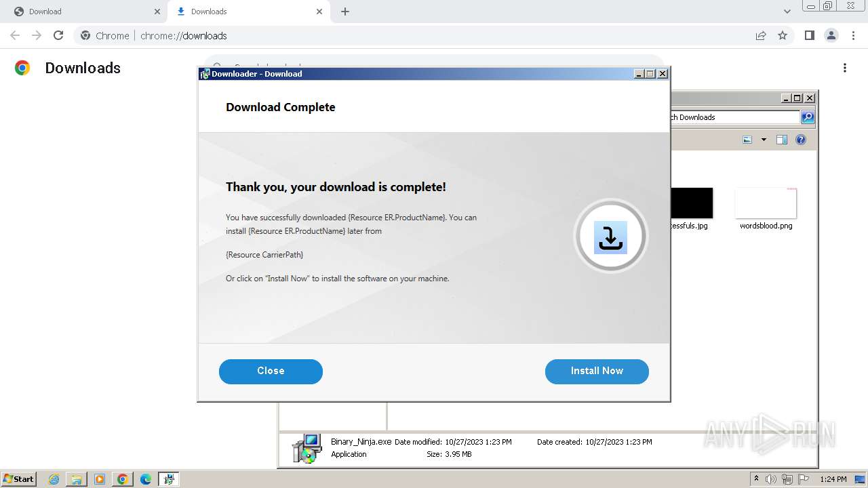Reload the Chrome page
Viewport: 868px width, 488px height.
tap(58, 35)
